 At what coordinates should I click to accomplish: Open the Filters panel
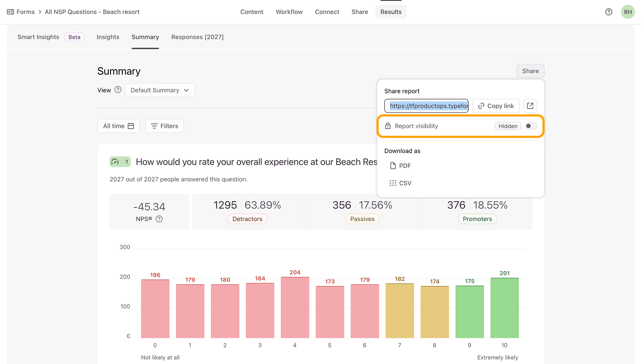(164, 126)
